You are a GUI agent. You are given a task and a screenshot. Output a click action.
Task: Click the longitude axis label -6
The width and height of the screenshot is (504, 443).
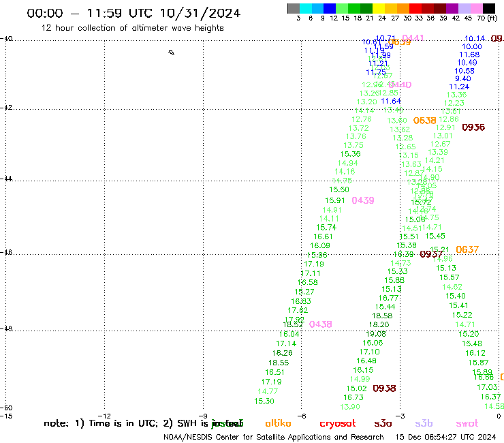[302, 416]
